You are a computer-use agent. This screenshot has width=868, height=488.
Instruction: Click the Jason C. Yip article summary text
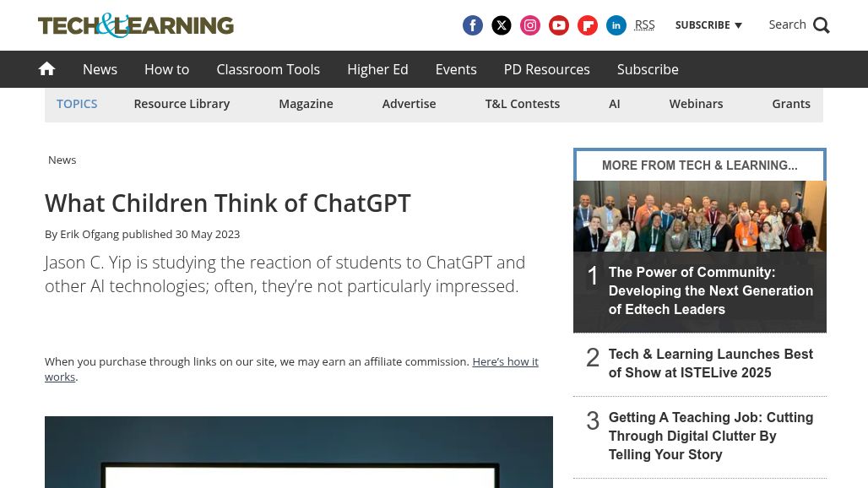tap(285, 274)
